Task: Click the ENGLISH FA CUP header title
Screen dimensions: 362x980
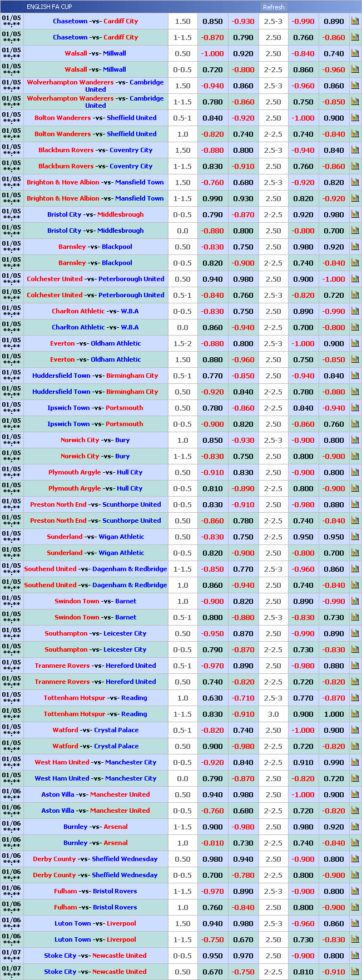Action: click(49, 7)
